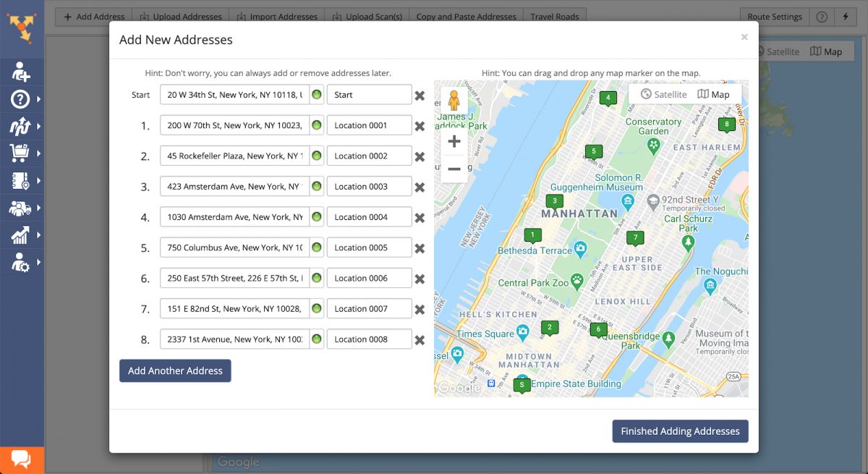Viewport: 868px width, 474px height.
Task: Open the Upload Addresses tab
Action: (x=181, y=17)
